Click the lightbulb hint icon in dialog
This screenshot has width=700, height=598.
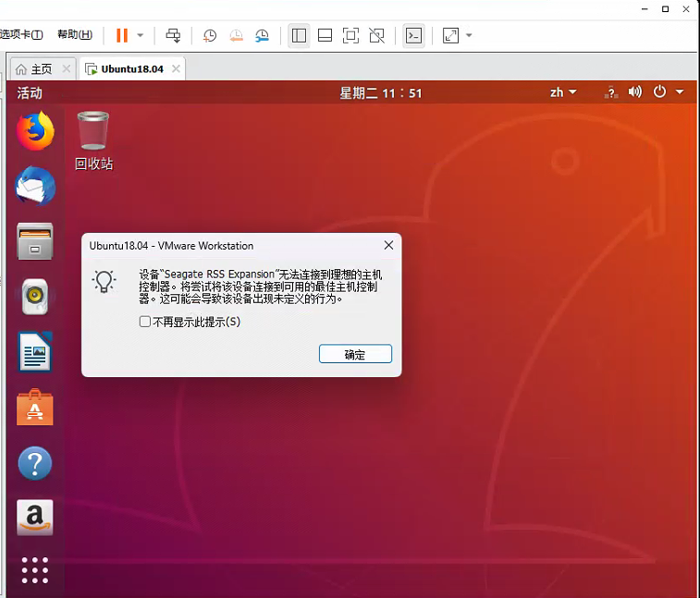[x=104, y=282]
